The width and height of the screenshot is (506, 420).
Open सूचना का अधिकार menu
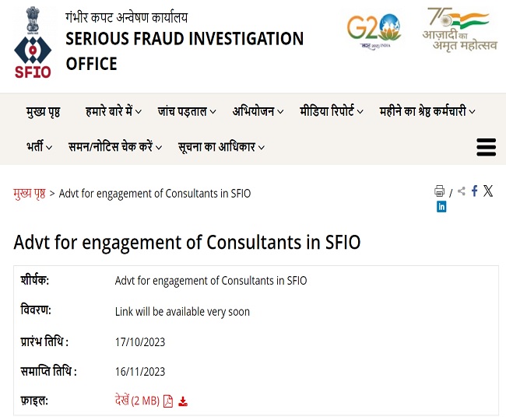[x=221, y=147]
